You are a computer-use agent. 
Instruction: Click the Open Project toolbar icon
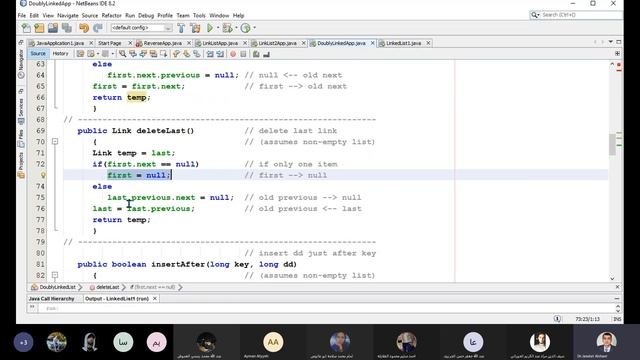coord(53,28)
